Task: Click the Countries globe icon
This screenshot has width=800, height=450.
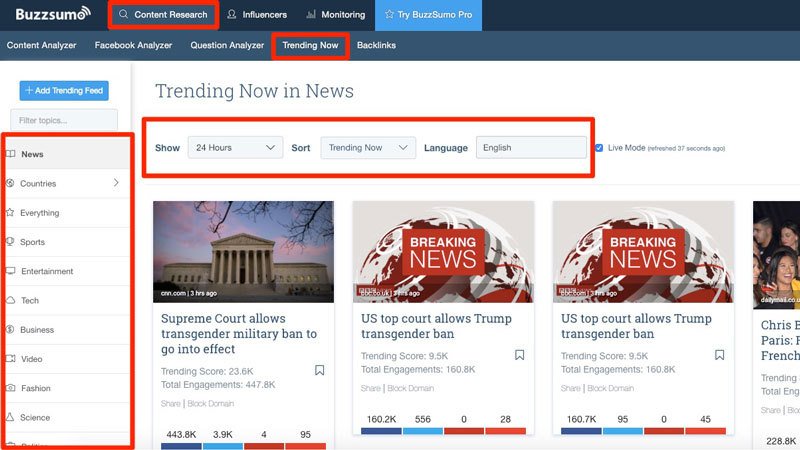Action: pyautogui.click(x=10, y=183)
